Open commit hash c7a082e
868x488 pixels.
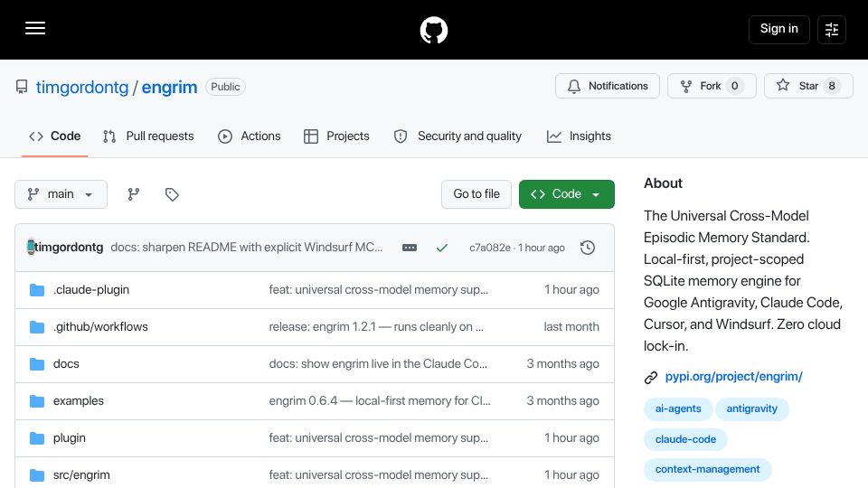pos(490,248)
